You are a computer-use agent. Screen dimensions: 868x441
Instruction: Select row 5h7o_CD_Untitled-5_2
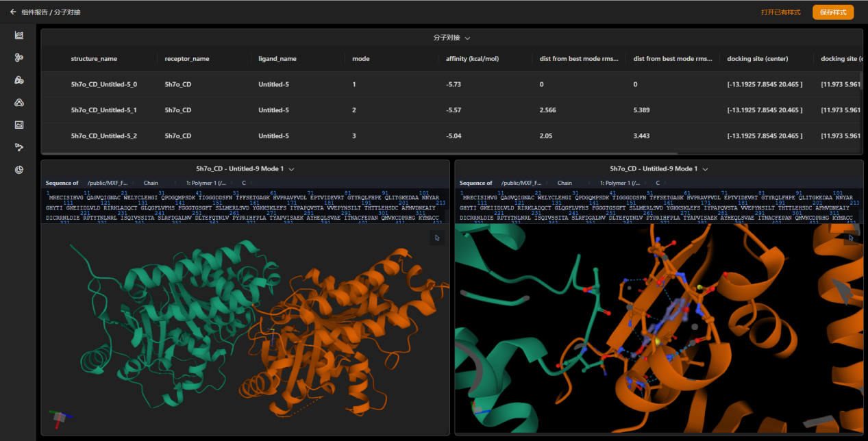451,136
